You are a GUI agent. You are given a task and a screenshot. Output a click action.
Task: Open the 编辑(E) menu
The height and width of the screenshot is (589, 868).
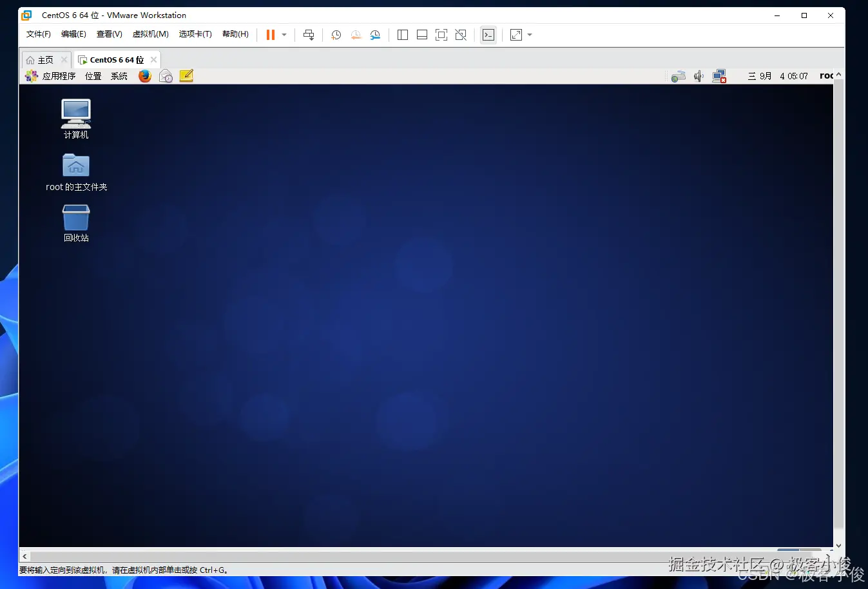(73, 34)
